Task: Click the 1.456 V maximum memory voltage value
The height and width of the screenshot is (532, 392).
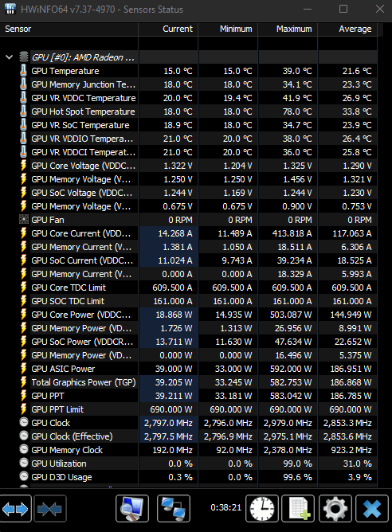Action: coord(297,179)
